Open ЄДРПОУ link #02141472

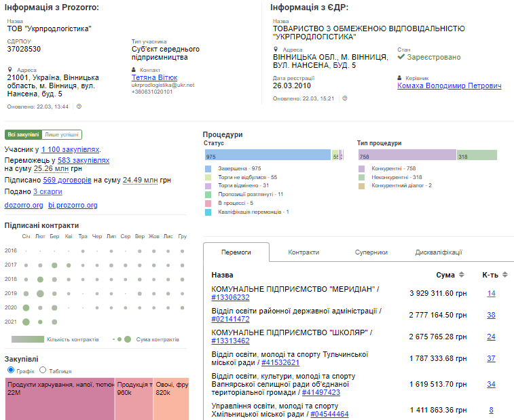tap(230, 319)
